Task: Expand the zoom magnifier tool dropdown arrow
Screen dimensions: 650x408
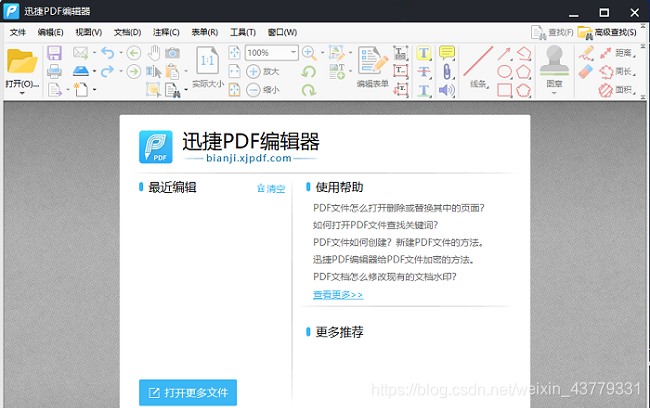Action: click(x=322, y=53)
